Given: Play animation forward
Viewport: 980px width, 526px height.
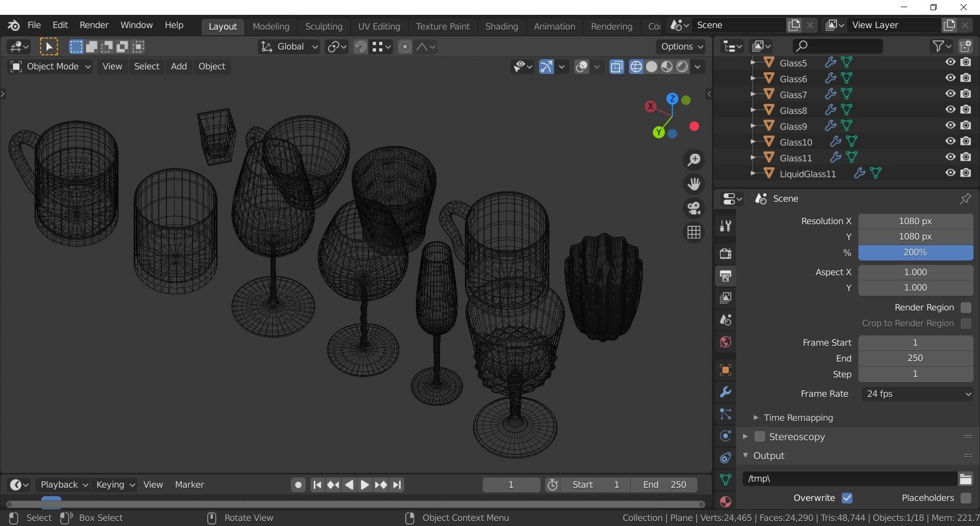Looking at the screenshot, I should click(x=364, y=485).
